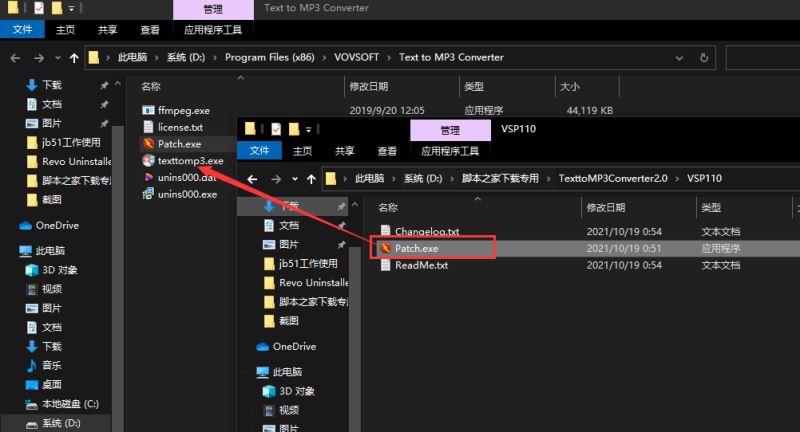
Task: Select texttomp3.exe application icon
Action: 148,161
